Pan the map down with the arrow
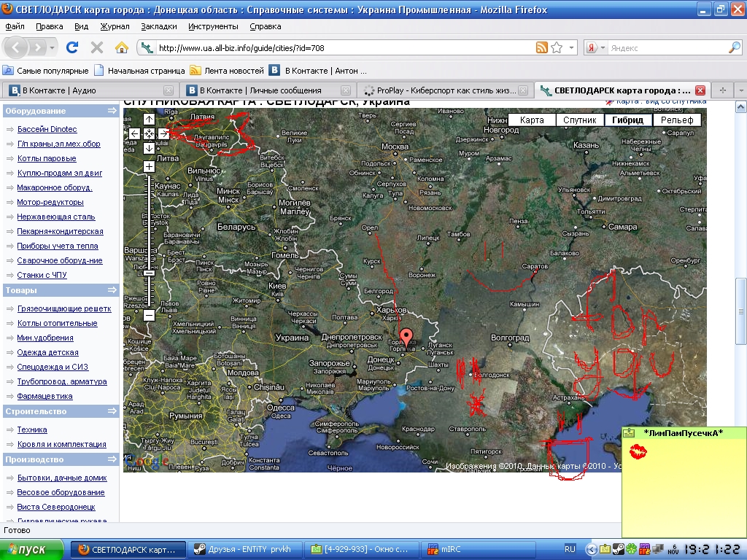747x560 pixels. pos(149,148)
